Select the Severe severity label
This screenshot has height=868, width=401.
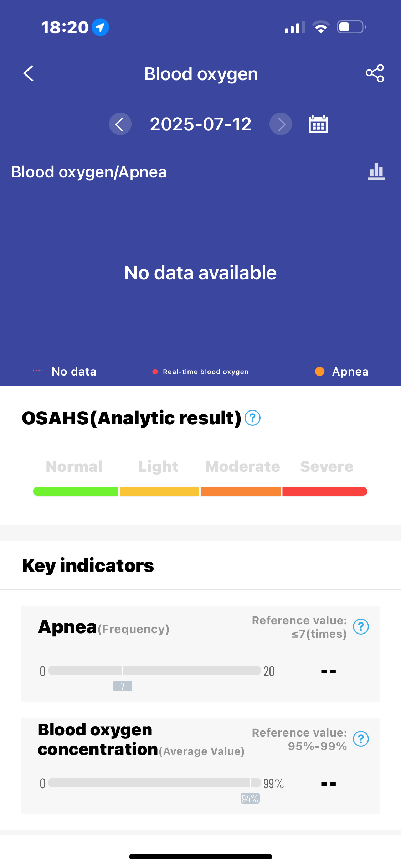coord(327,466)
